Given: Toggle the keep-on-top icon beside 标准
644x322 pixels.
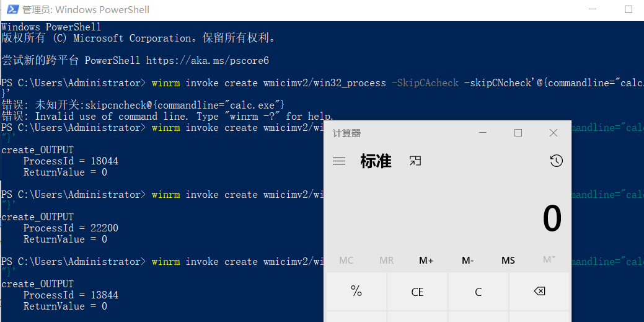Looking at the screenshot, I should (x=415, y=161).
